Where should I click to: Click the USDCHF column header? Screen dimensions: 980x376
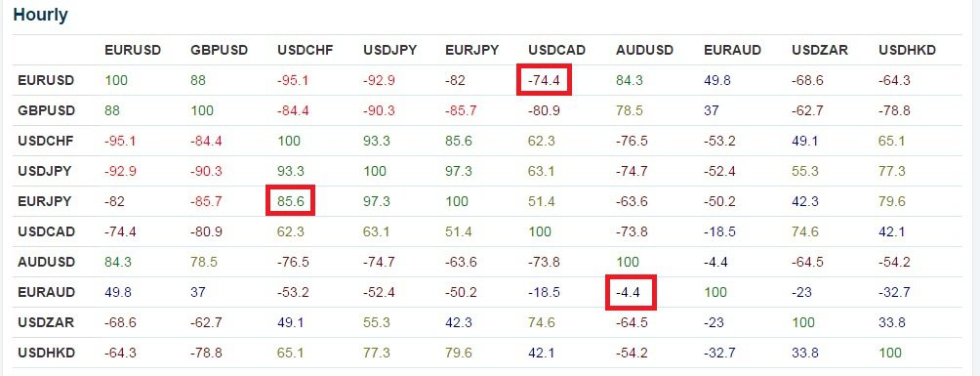[306, 50]
